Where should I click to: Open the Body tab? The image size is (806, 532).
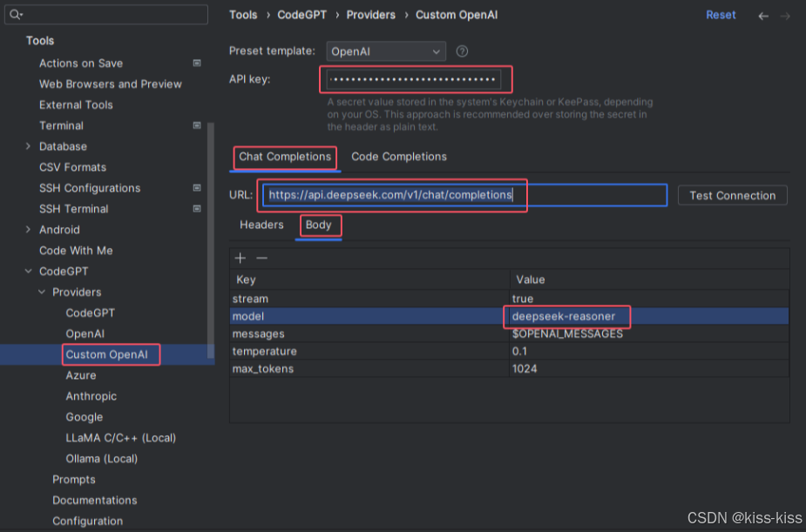point(319,225)
